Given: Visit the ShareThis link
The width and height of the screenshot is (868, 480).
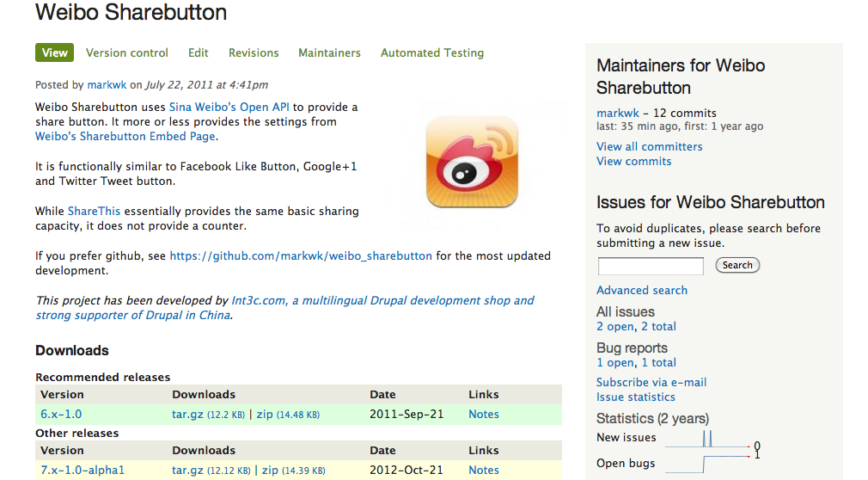Looking at the screenshot, I should point(94,211).
